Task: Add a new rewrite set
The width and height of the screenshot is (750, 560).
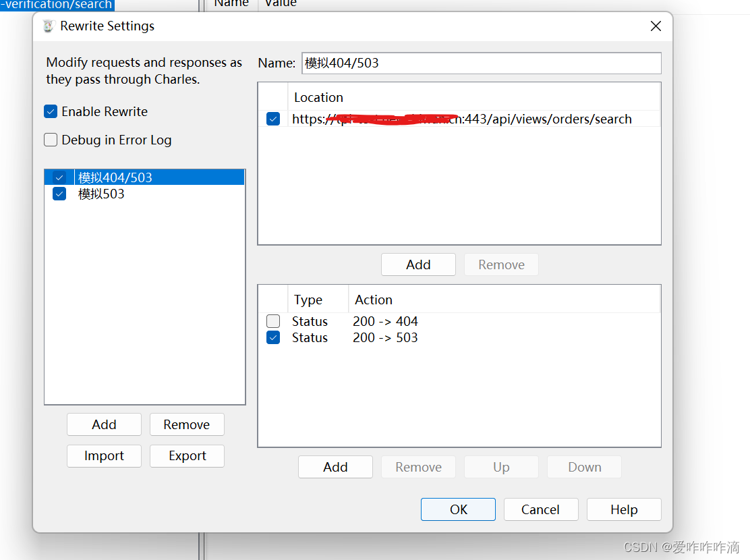Action: coord(104,424)
